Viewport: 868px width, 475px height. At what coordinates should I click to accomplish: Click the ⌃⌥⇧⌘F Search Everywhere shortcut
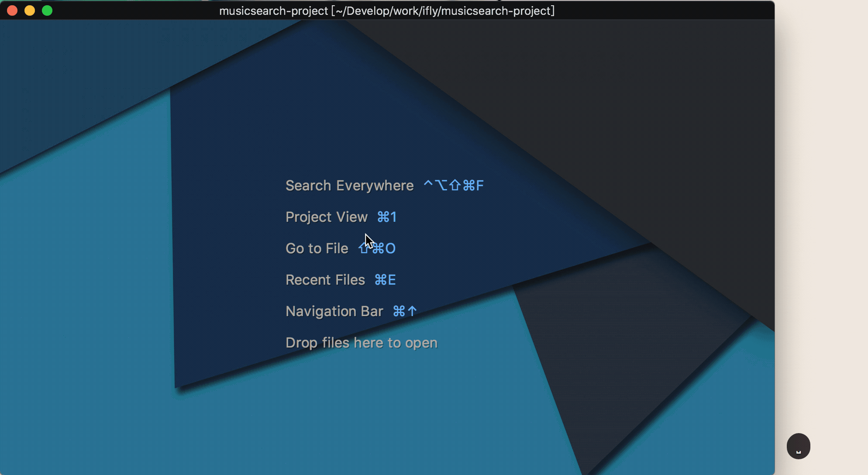click(454, 186)
